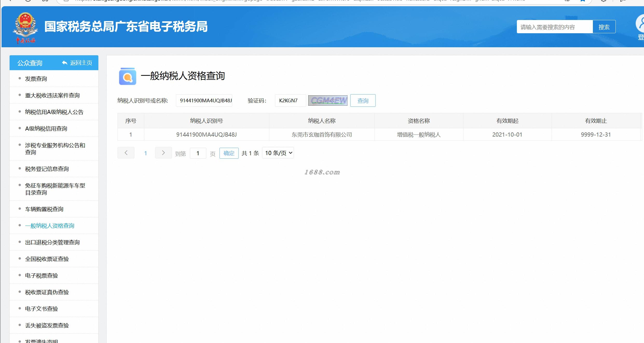Screen dimensions: 644x343
Task: Click the browser bookmark star icon
Action: pos(583,1)
